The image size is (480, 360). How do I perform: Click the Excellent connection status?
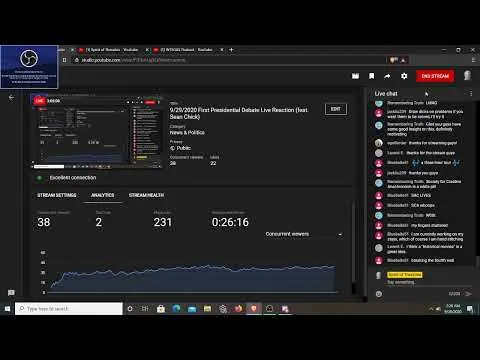[73, 178]
